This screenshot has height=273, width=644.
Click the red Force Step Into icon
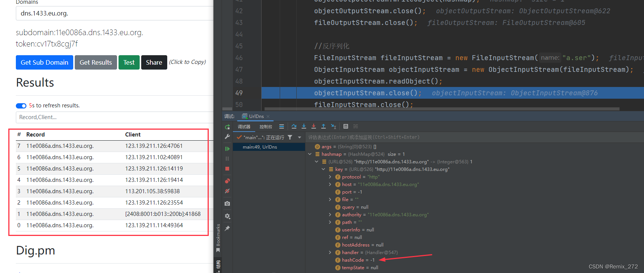pos(314,127)
